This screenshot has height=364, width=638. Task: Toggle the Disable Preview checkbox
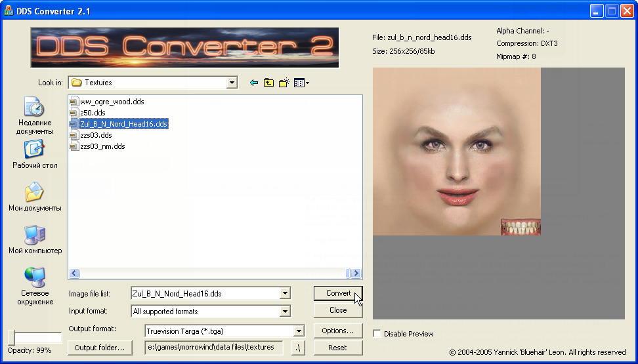pos(377,334)
